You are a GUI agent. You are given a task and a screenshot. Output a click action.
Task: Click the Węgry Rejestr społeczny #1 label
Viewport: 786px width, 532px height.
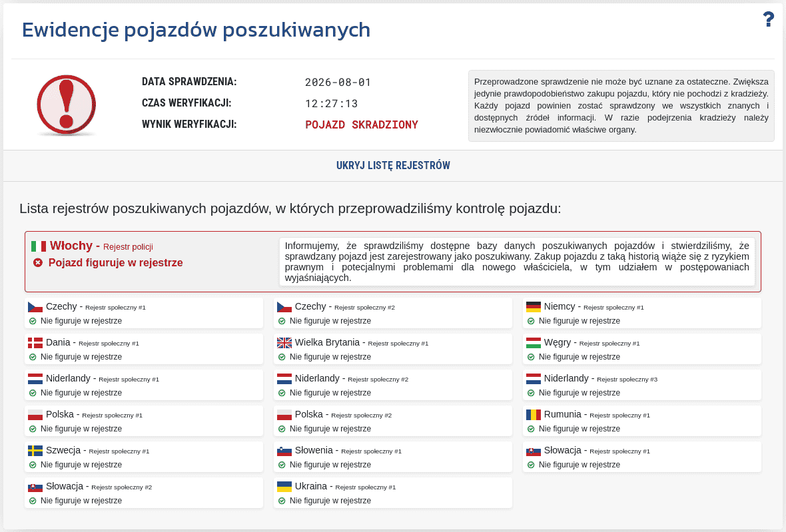591,343
